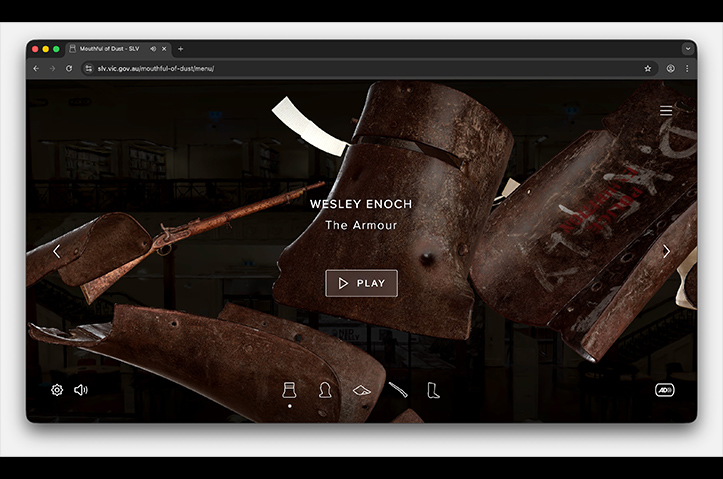
Task: Mute the site audio speaker icon
Action: (x=81, y=390)
